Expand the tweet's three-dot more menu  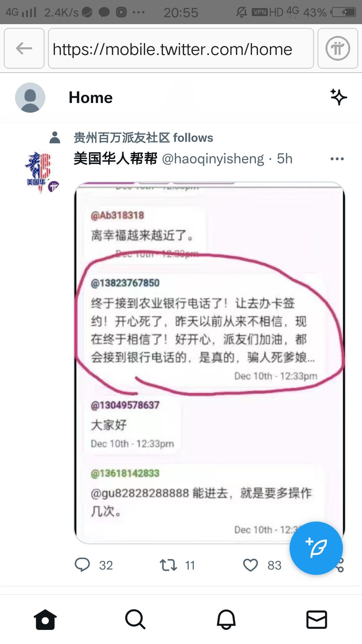[337, 159]
